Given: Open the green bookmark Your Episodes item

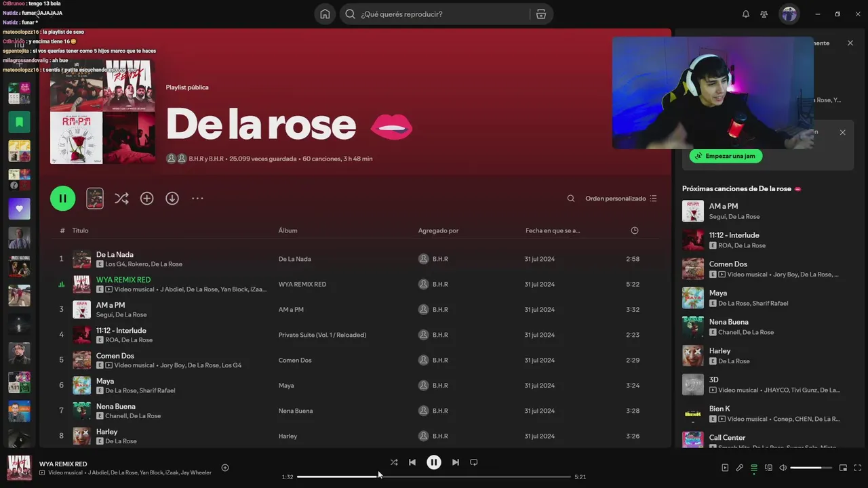Looking at the screenshot, I should 19,122.
